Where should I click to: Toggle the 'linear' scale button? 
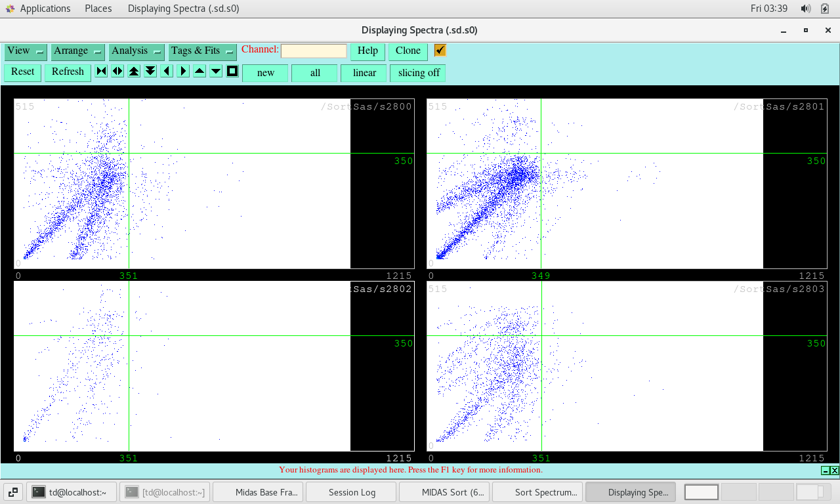pos(364,73)
